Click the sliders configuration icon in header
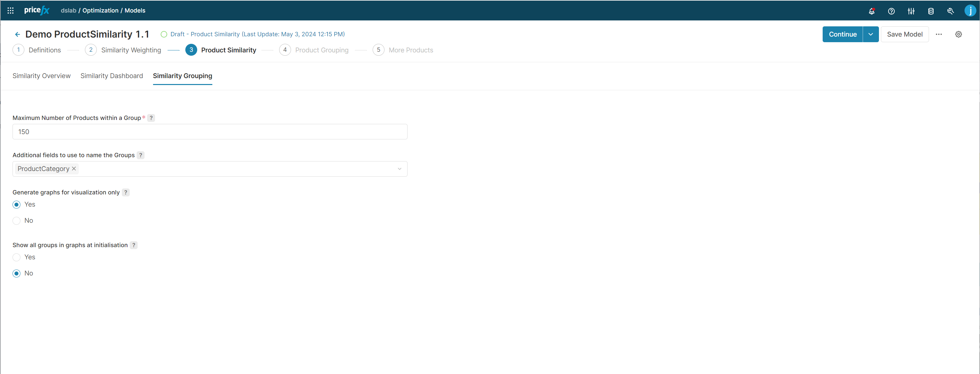Viewport: 980px width, 374px height. click(911, 11)
